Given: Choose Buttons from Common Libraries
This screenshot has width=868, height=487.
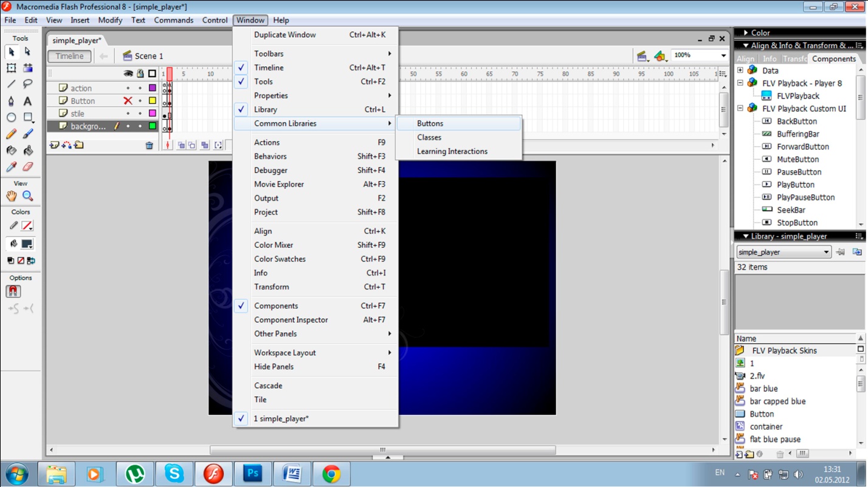Looking at the screenshot, I should pyautogui.click(x=459, y=123).
